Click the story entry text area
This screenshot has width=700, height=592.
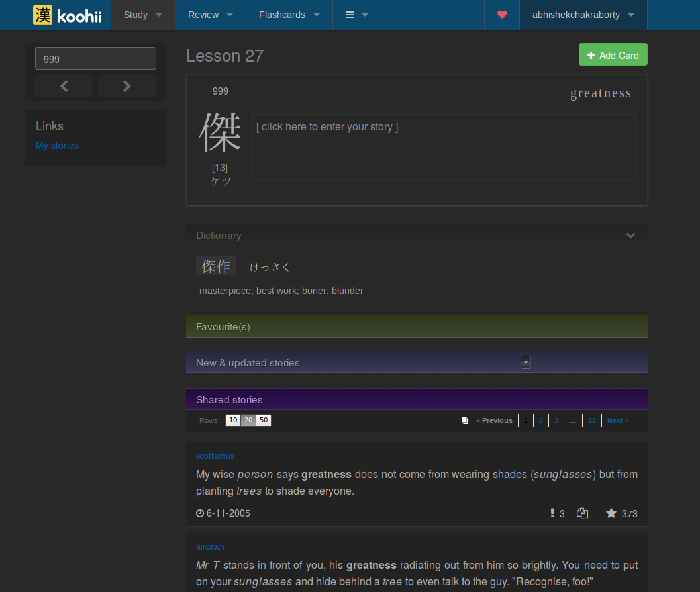(x=443, y=147)
